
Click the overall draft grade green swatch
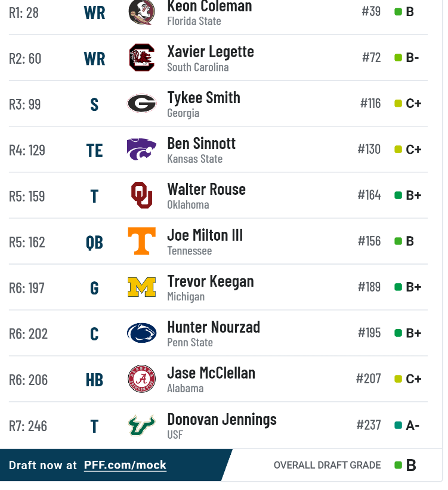pos(398,466)
